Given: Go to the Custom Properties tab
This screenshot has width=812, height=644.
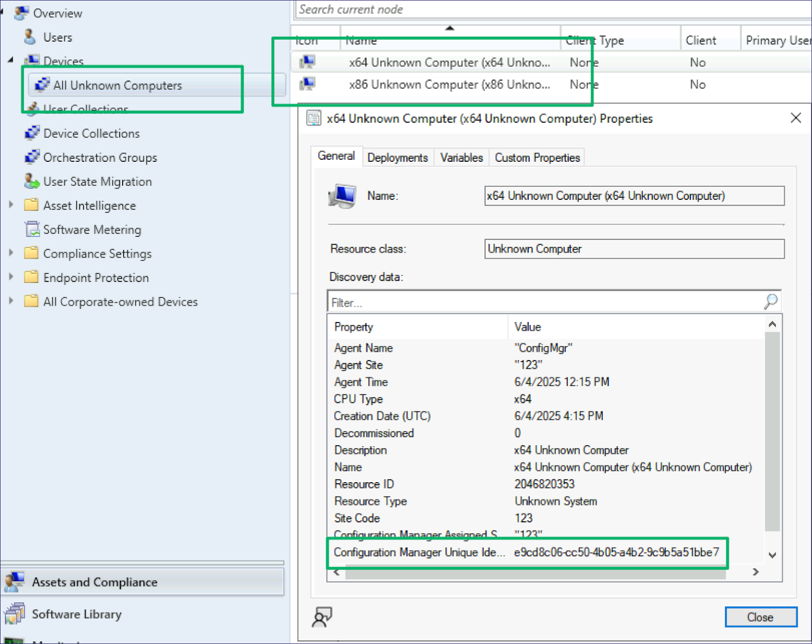Looking at the screenshot, I should [x=537, y=158].
